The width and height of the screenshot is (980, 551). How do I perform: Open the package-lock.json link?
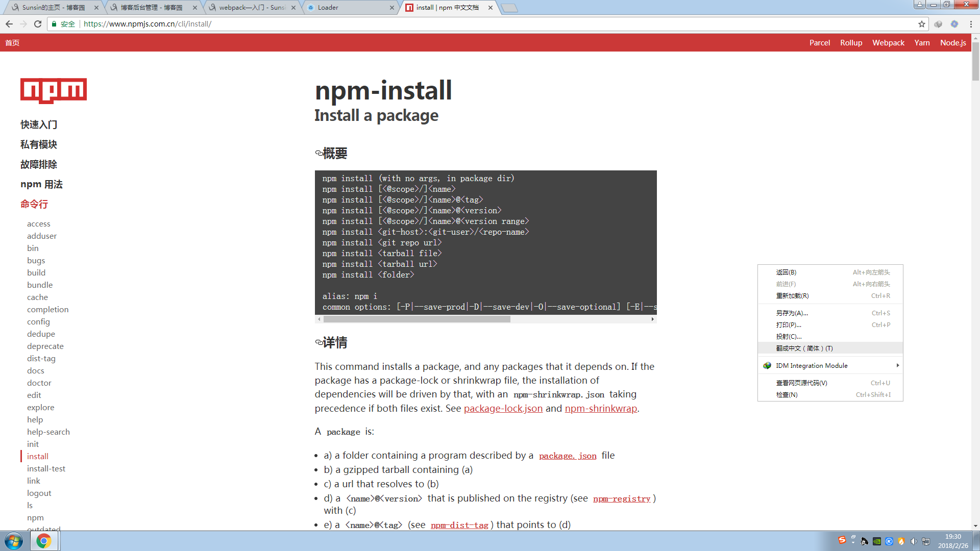[503, 409]
